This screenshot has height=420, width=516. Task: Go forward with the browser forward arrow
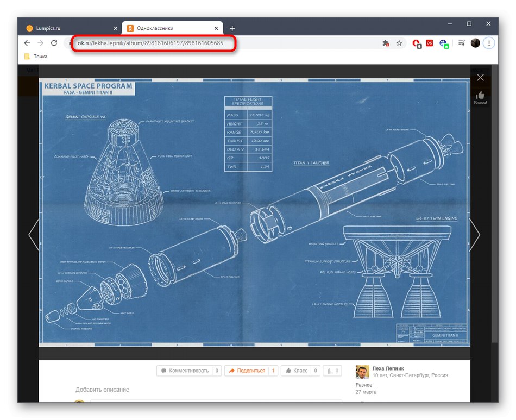(41, 43)
